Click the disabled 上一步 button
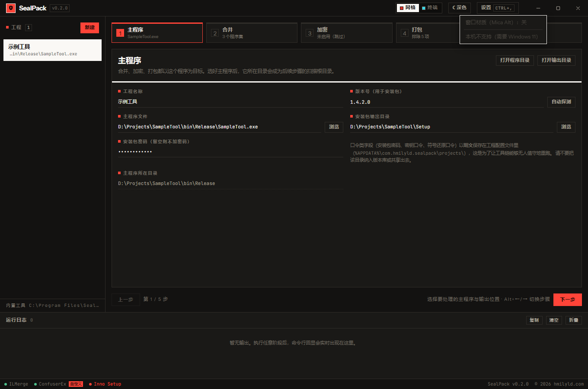Screen dimensions: 588x389 (126, 300)
